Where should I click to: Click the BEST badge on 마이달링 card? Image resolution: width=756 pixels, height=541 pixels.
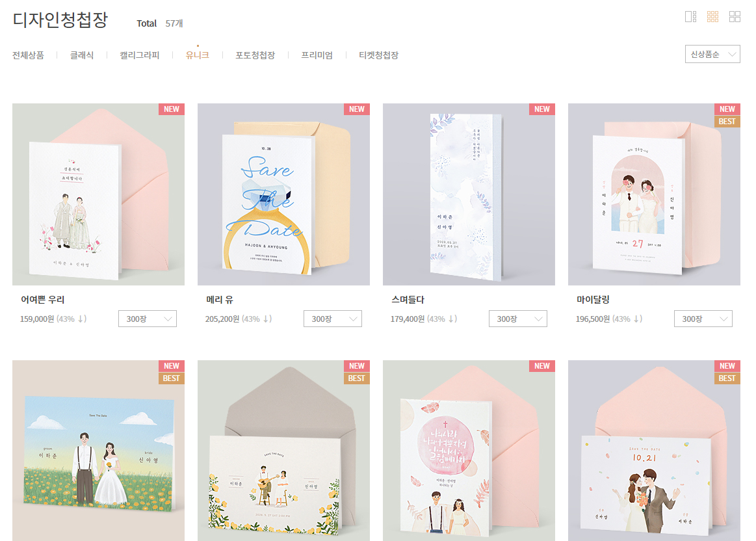pos(727,122)
